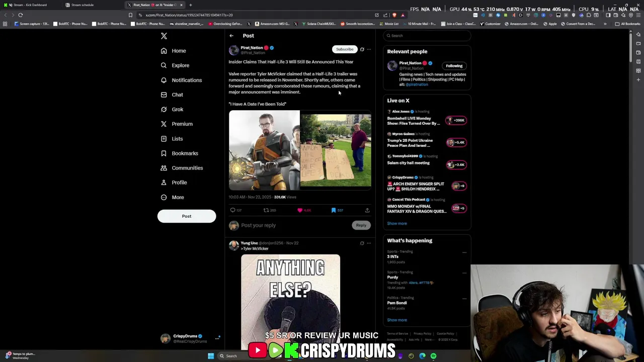Go back with the post arrow
Screen dimensions: 644x362
(x=231, y=36)
